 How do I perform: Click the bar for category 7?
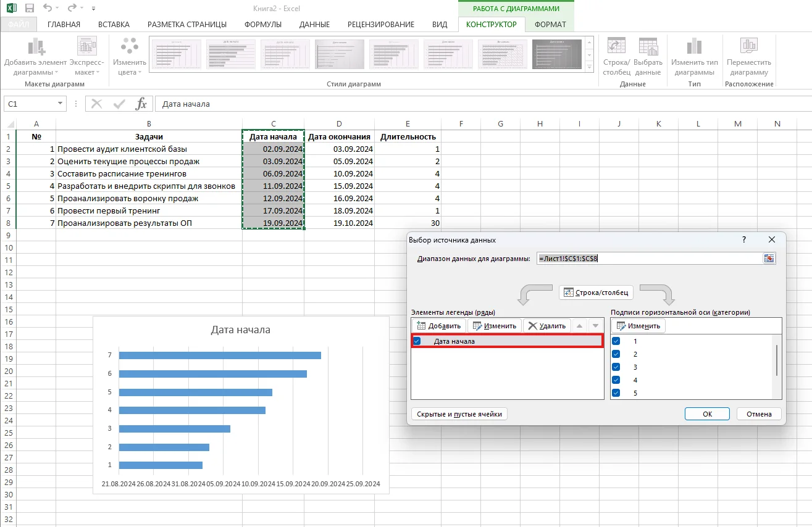pyautogui.click(x=220, y=355)
